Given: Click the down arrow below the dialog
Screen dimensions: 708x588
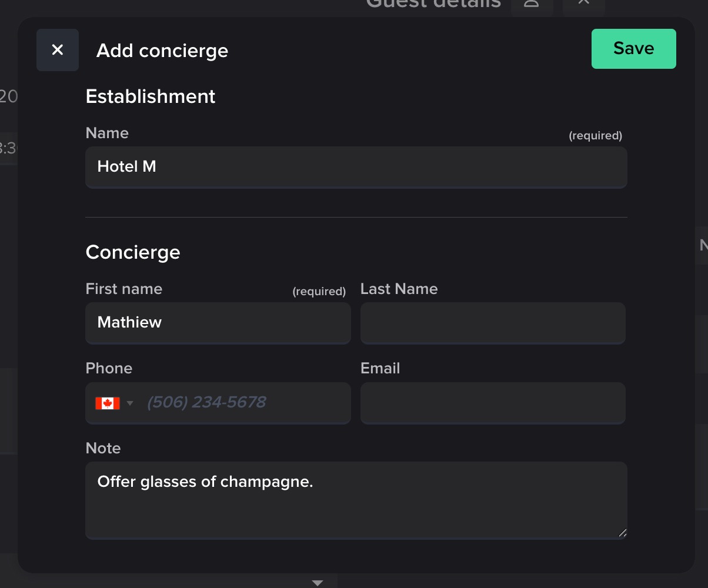Looking at the screenshot, I should [318, 583].
